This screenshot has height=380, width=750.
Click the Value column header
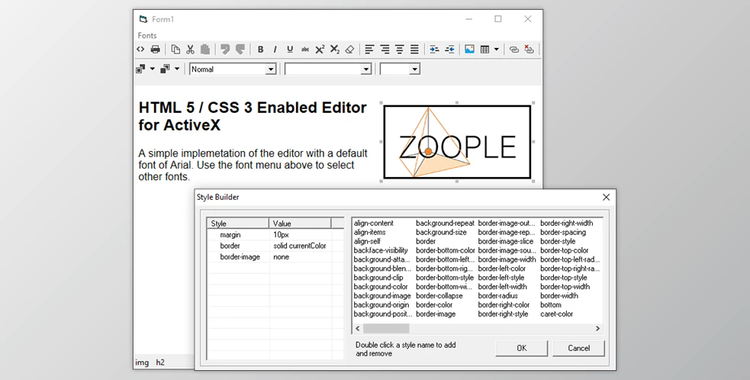(x=300, y=224)
